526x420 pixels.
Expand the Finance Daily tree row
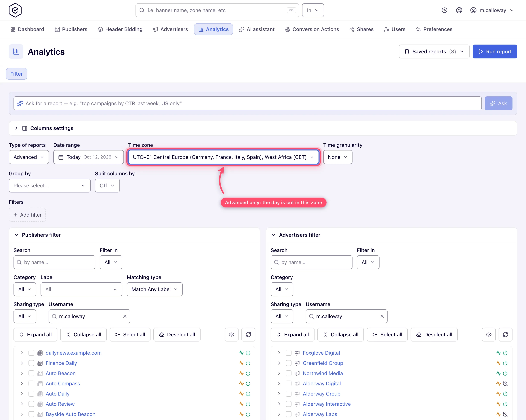coord(22,363)
